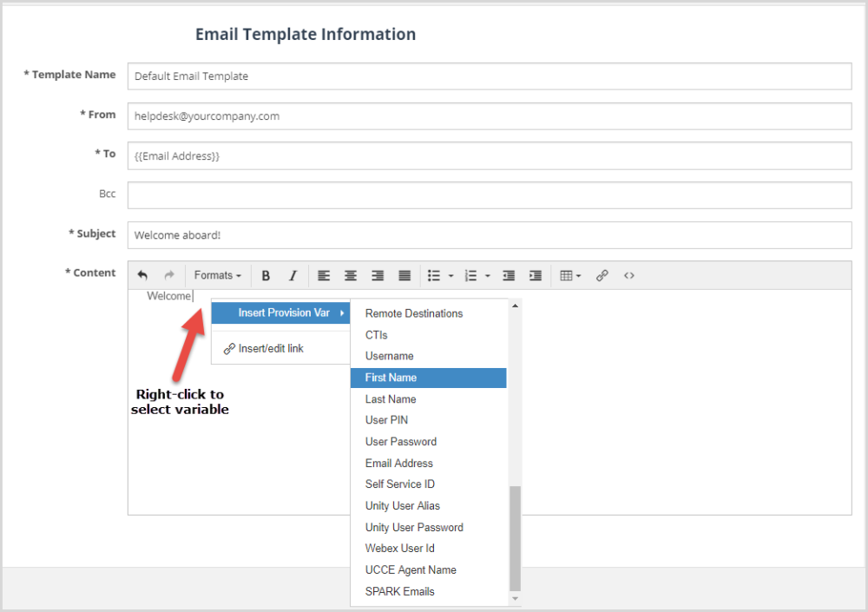Select First Name from the variable list

click(x=392, y=378)
